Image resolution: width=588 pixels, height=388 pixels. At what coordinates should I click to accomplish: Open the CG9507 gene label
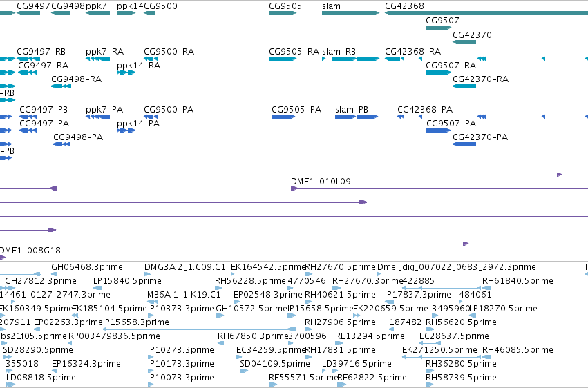[442, 21]
